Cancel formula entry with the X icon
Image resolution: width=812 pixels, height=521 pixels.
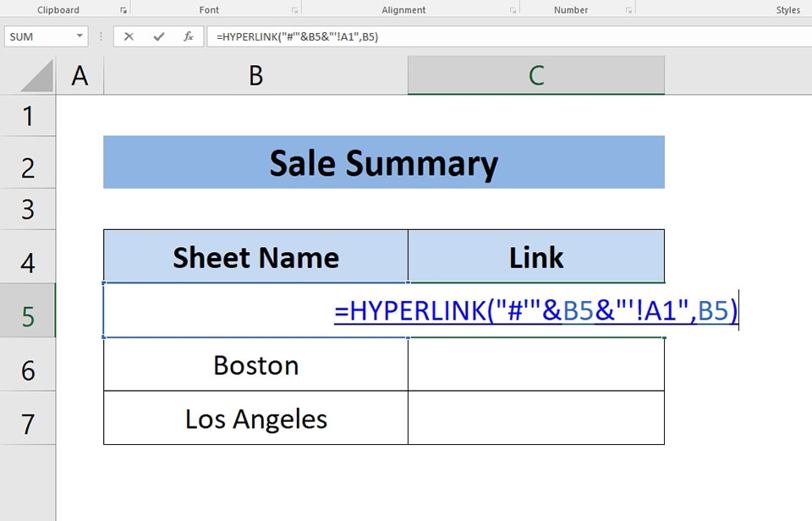(x=129, y=36)
